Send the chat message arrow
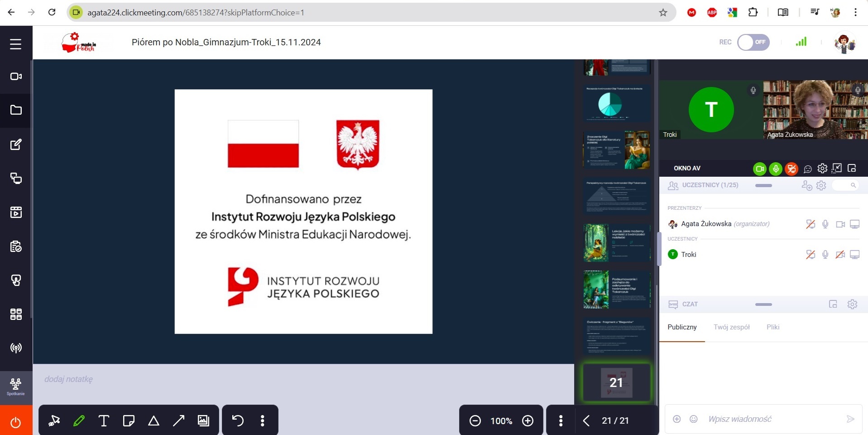The height and width of the screenshot is (435, 868). pyautogui.click(x=850, y=419)
